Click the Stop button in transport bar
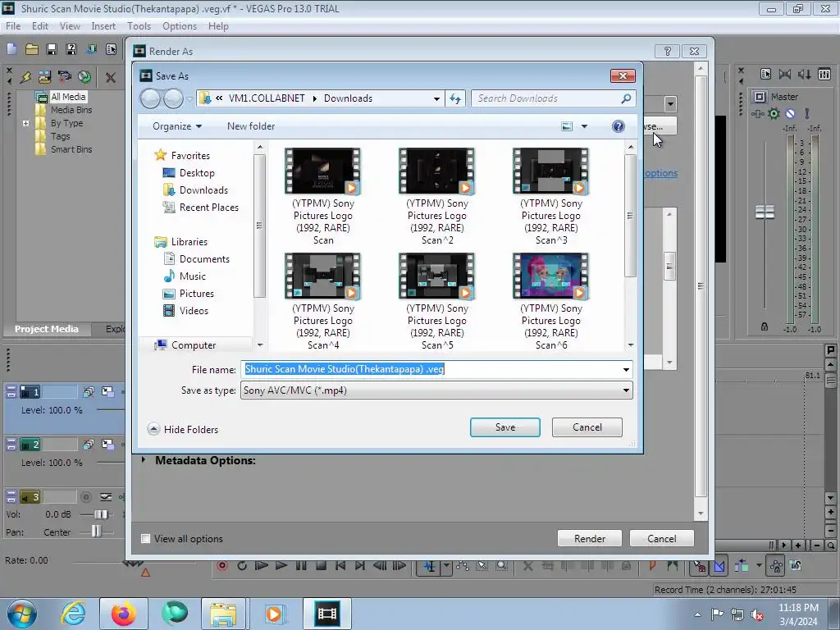This screenshot has width=840, height=630. (321, 565)
